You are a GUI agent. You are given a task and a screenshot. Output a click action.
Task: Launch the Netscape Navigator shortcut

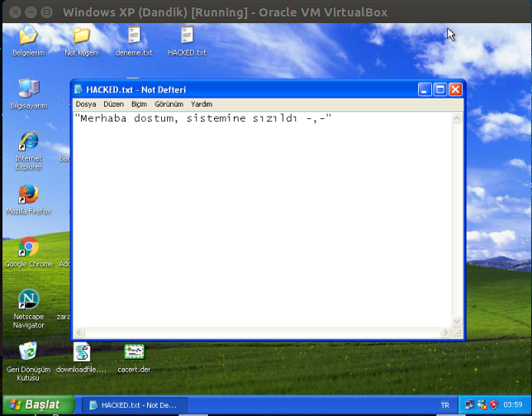28,299
